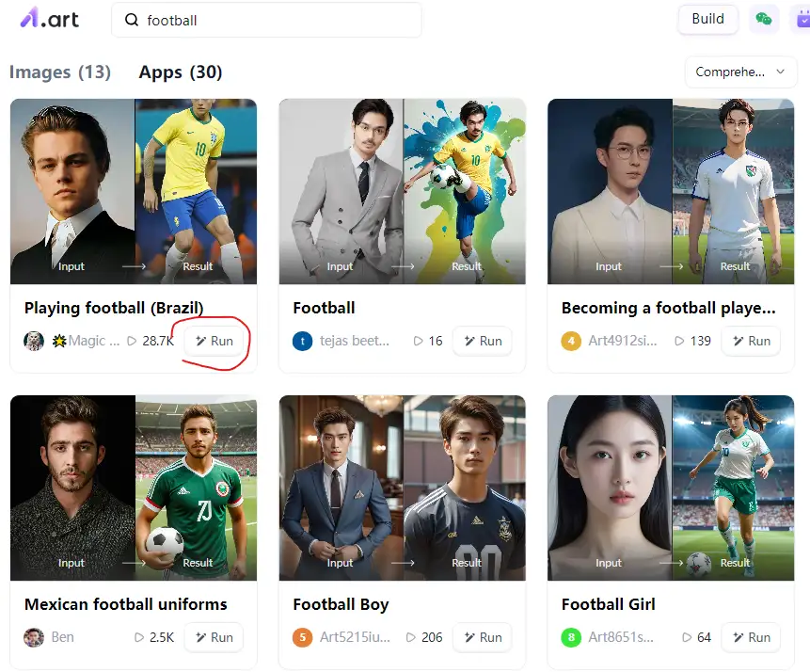The image size is (810, 672).
Task: Click Becoming a football playe... title
Action: pos(669,308)
